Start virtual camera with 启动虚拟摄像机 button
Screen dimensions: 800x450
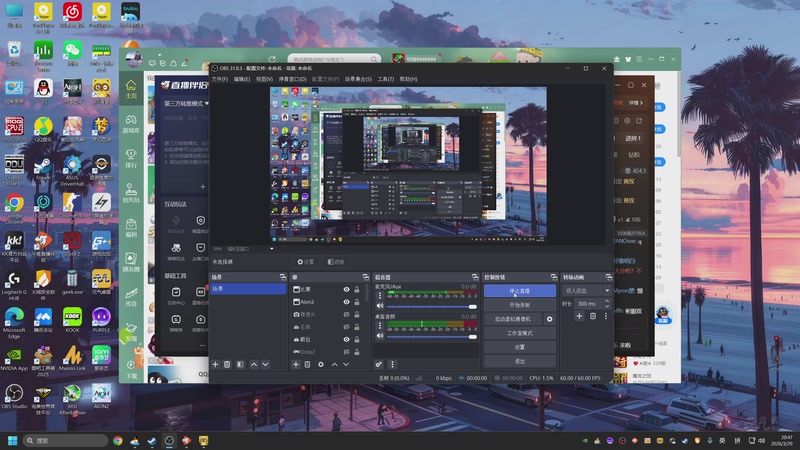pyautogui.click(x=513, y=319)
